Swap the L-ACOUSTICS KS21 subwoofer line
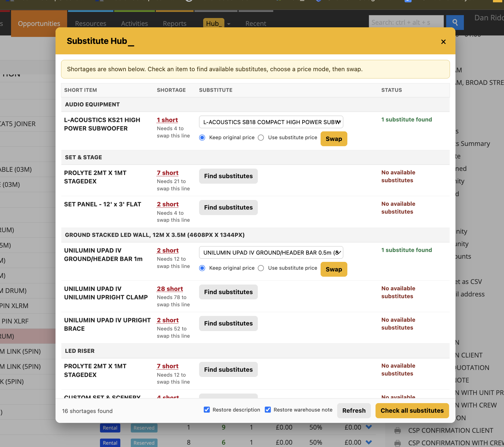The width and height of the screenshot is (504, 447). (x=334, y=139)
